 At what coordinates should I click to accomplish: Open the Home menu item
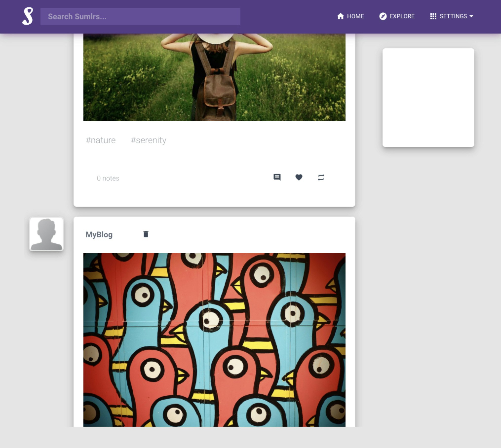click(355, 16)
